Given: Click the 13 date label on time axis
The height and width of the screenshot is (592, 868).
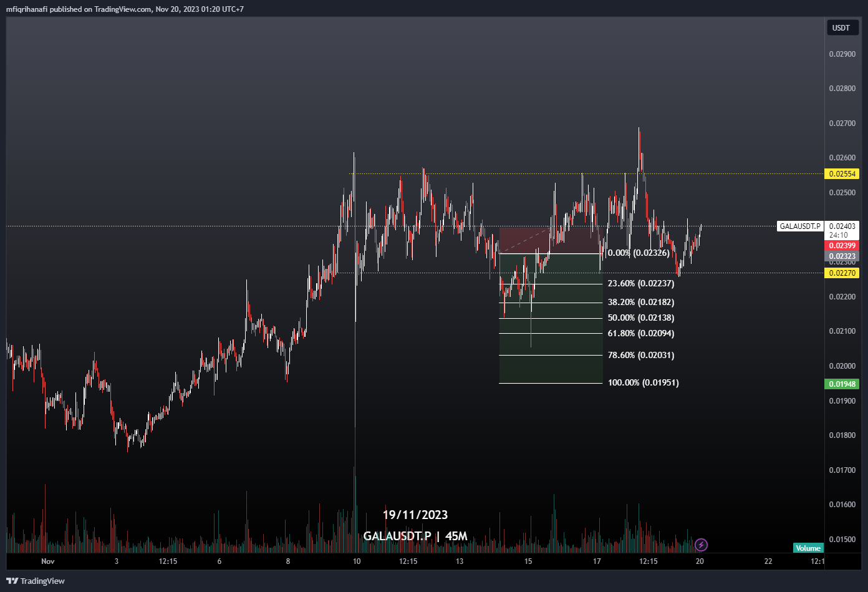Looking at the screenshot, I should [x=460, y=561].
